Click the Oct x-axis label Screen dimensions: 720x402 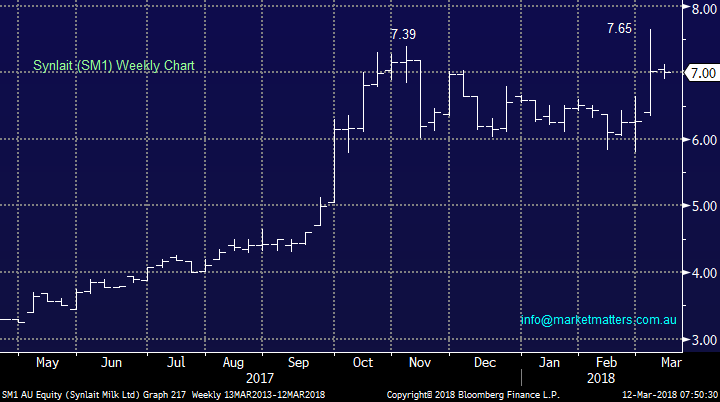tap(363, 362)
